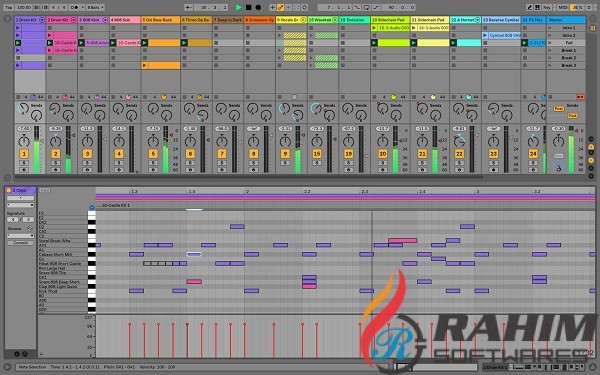Enable the Groove hot-swap icon
This screenshot has height=375, width=600.
pos(30,228)
